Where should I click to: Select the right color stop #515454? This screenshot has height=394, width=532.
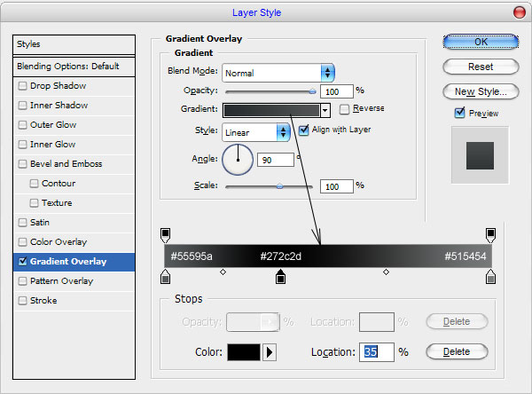click(x=490, y=279)
